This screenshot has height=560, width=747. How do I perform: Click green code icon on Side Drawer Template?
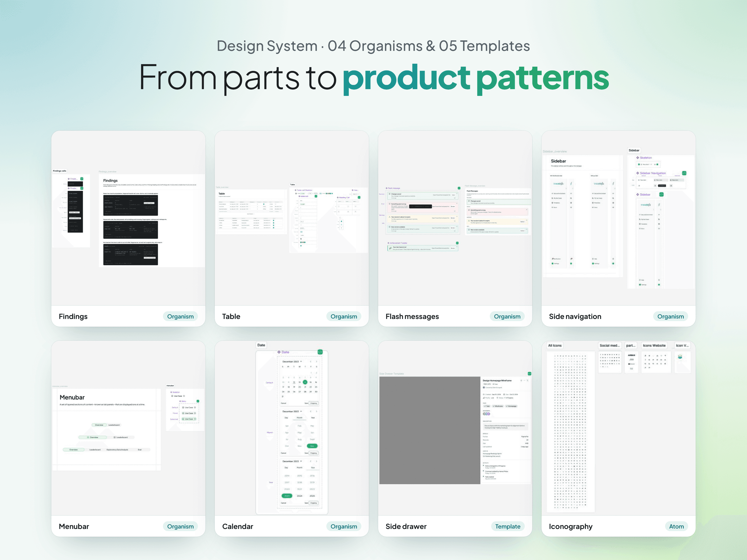tap(529, 374)
